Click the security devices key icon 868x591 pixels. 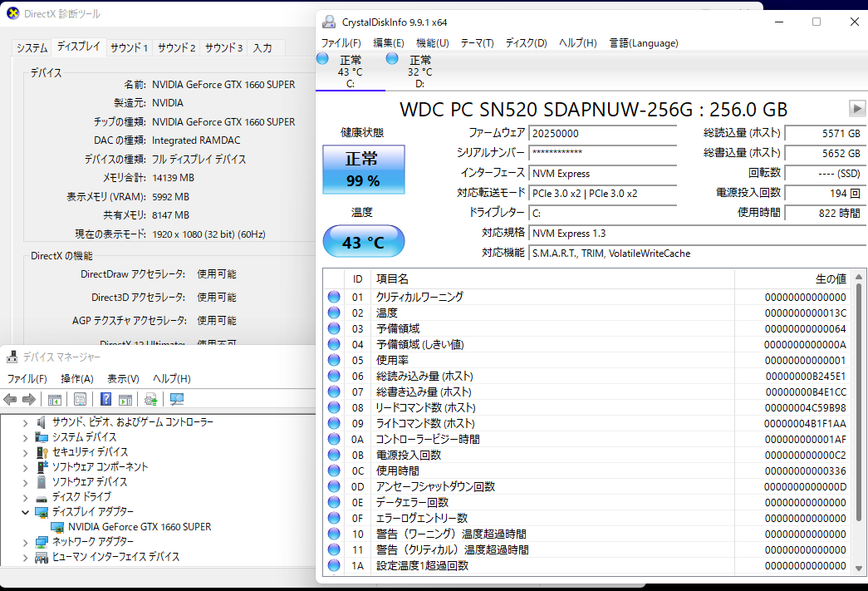tap(42, 452)
